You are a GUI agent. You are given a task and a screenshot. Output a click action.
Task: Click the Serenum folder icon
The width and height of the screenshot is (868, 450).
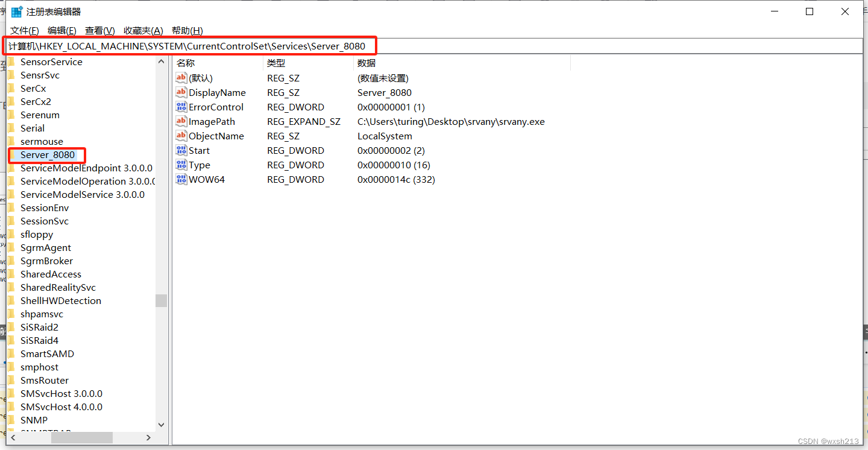pyautogui.click(x=11, y=115)
